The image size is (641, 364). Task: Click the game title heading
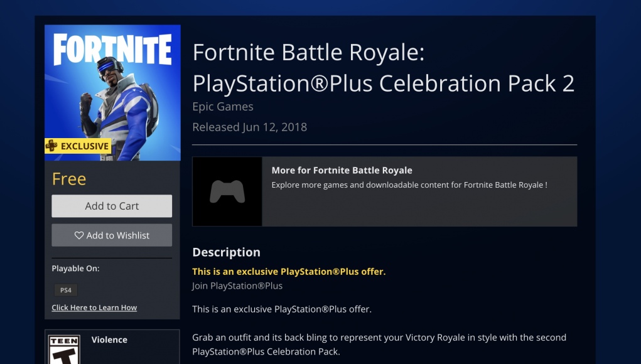click(384, 68)
